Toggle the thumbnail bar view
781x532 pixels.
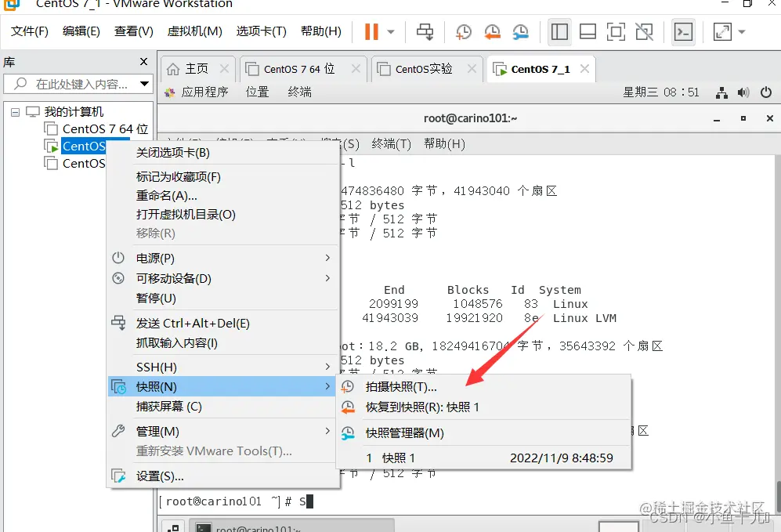587,32
